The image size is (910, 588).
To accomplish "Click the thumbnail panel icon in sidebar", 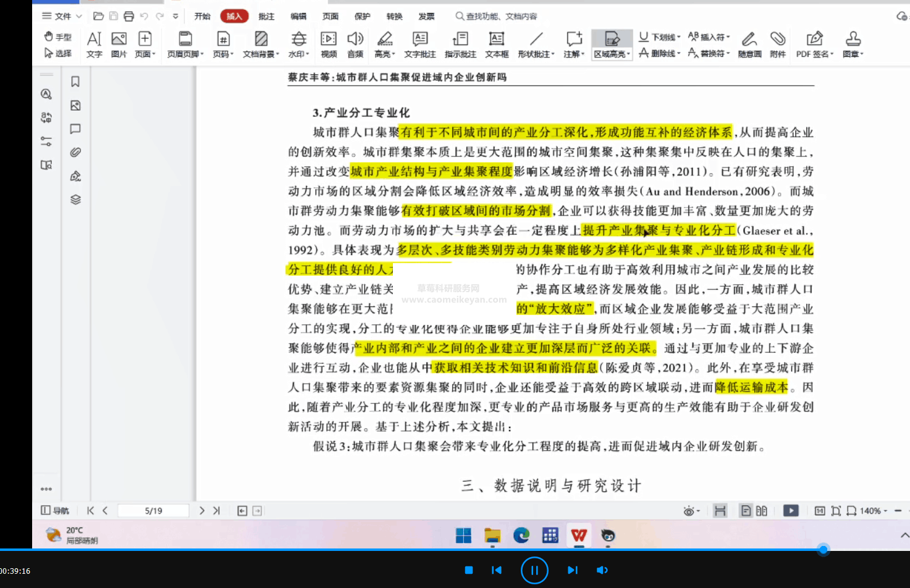I will tap(75, 106).
